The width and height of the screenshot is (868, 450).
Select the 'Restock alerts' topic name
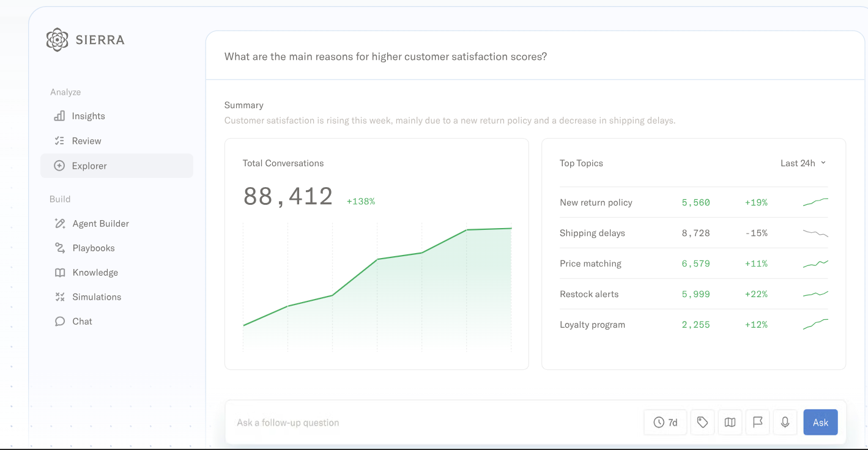[589, 294]
